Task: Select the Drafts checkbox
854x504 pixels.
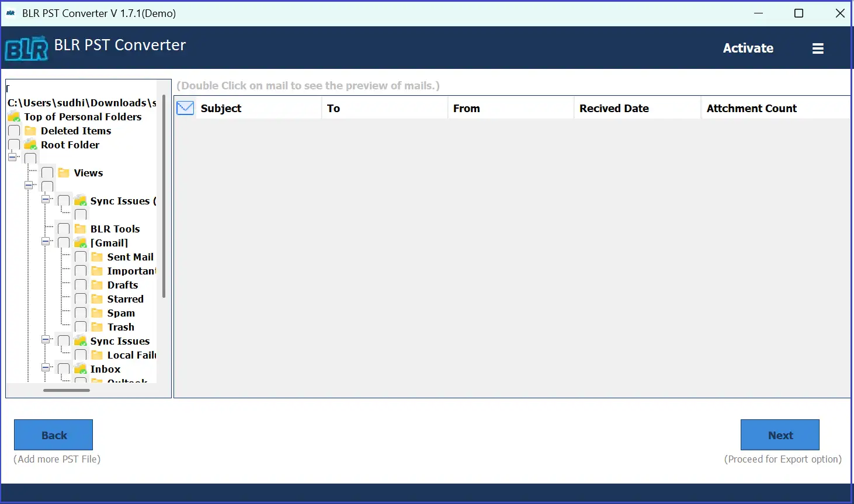Action: coord(81,284)
